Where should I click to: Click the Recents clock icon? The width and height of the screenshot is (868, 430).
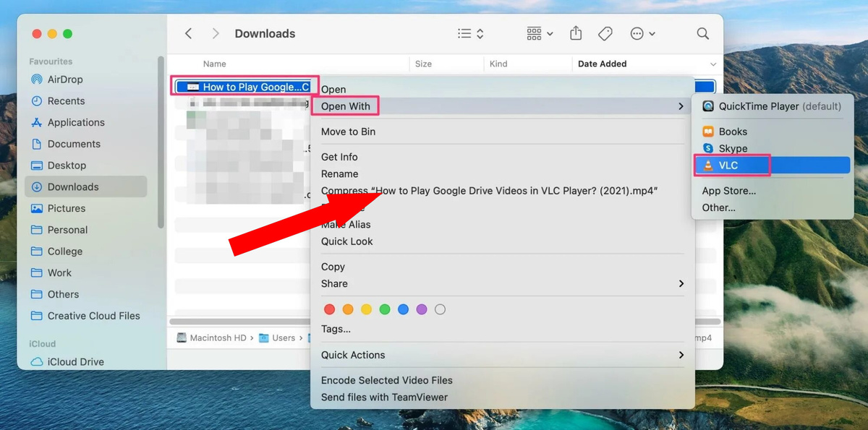[37, 101]
